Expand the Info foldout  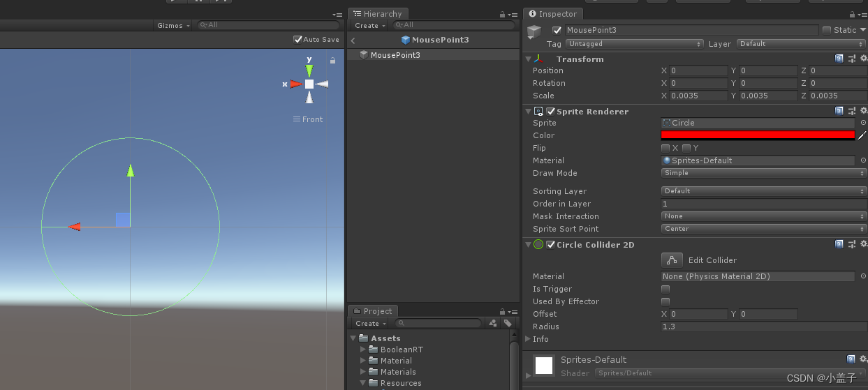528,339
